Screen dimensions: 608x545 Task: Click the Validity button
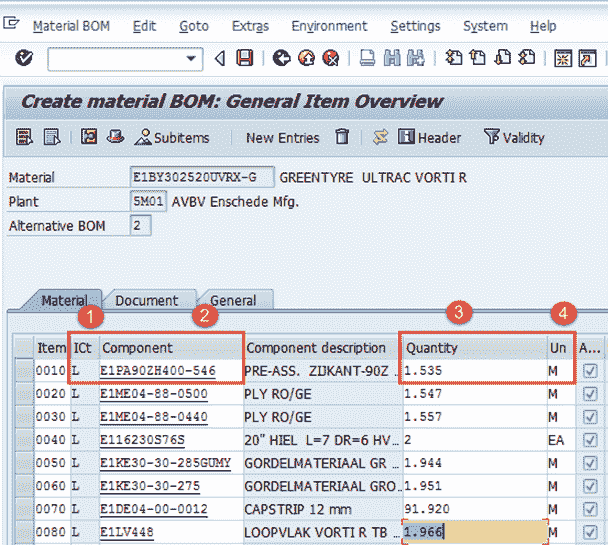tap(514, 137)
